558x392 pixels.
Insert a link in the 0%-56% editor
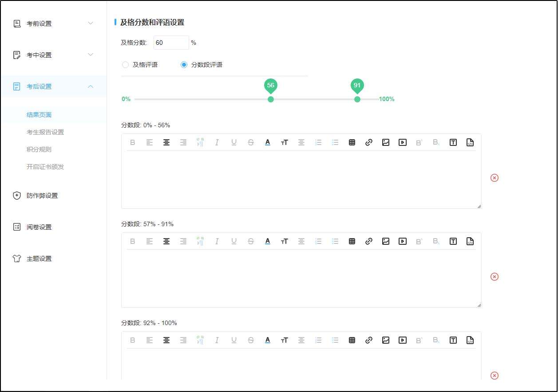coord(369,142)
